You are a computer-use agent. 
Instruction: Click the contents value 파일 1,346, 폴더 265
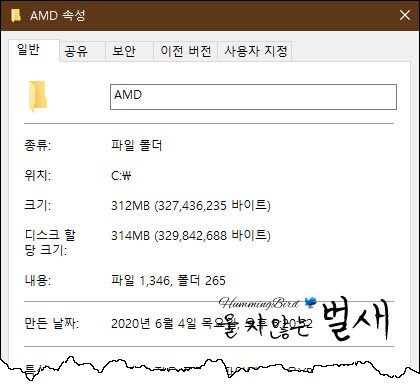click(x=168, y=280)
